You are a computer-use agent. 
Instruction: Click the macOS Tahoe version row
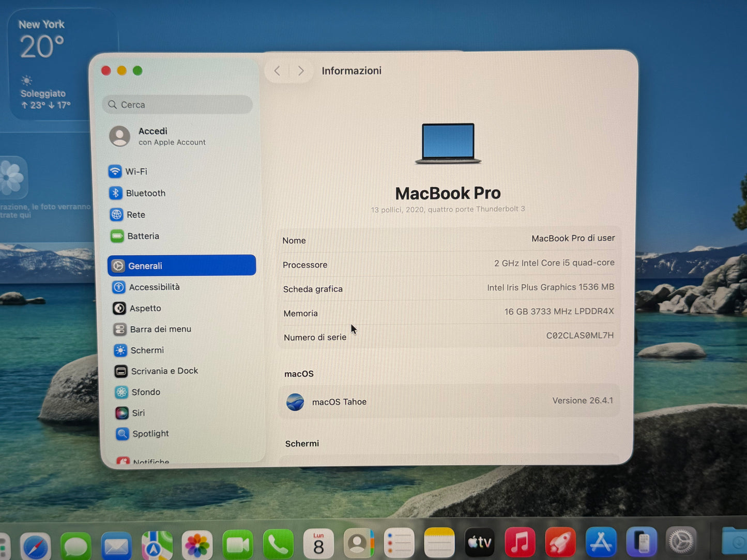(x=449, y=401)
